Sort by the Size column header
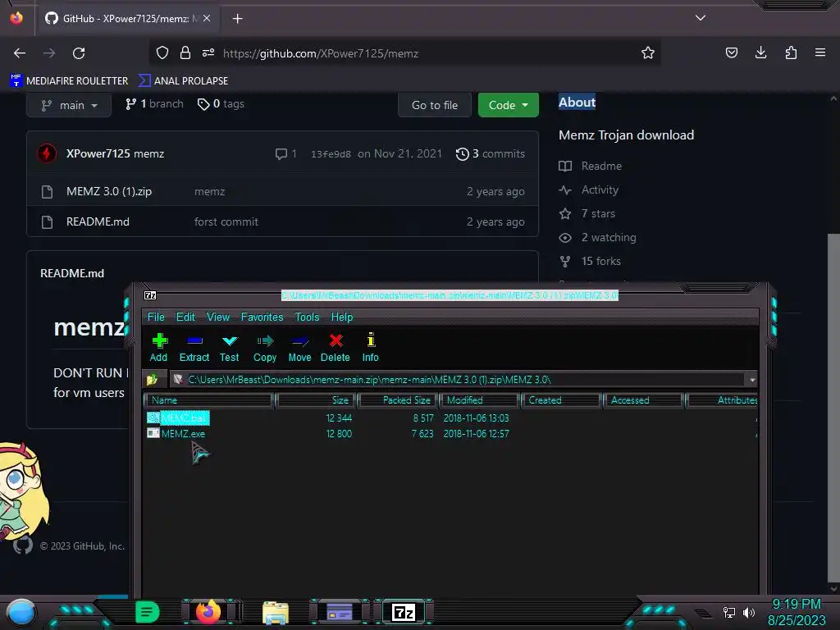Image resolution: width=840 pixels, height=630 pixels. pyautogui.click(x=316, y=400)
